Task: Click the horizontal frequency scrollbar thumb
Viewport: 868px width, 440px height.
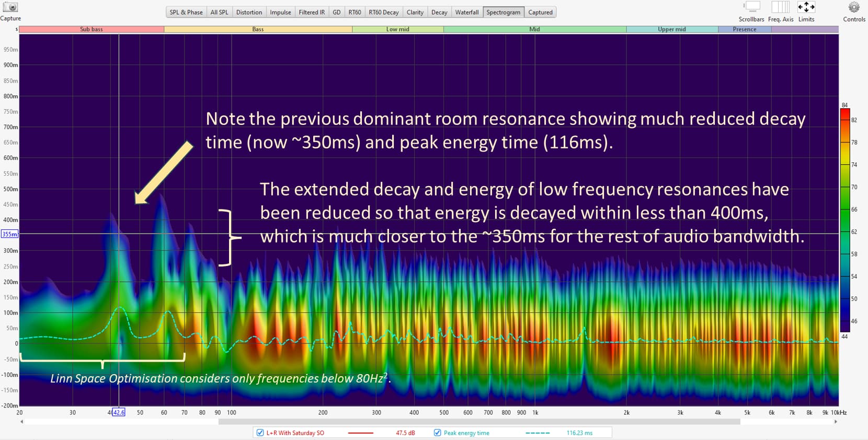Action: click(x=479, y=422)
